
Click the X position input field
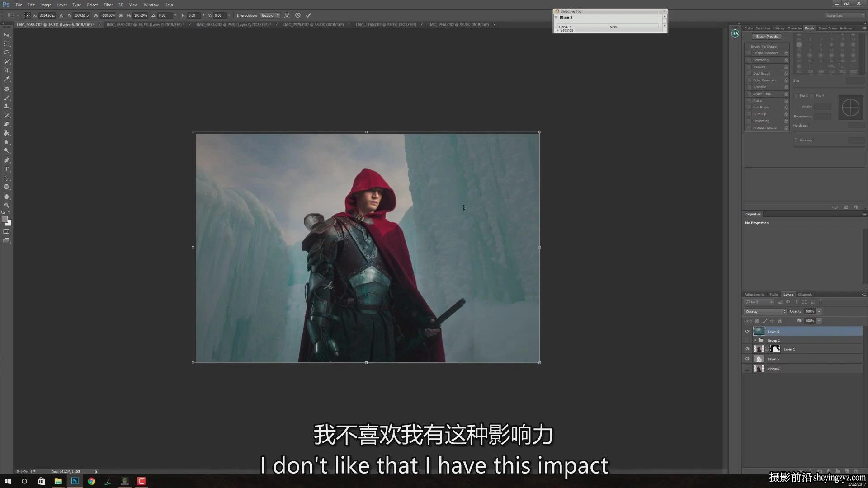(x=47, y=15)
